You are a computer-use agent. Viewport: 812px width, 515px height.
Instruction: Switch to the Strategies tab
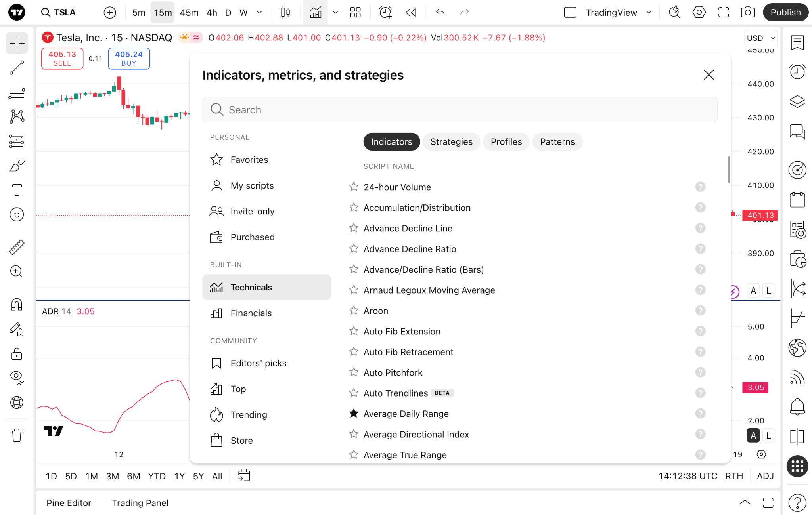pos(451,142)
